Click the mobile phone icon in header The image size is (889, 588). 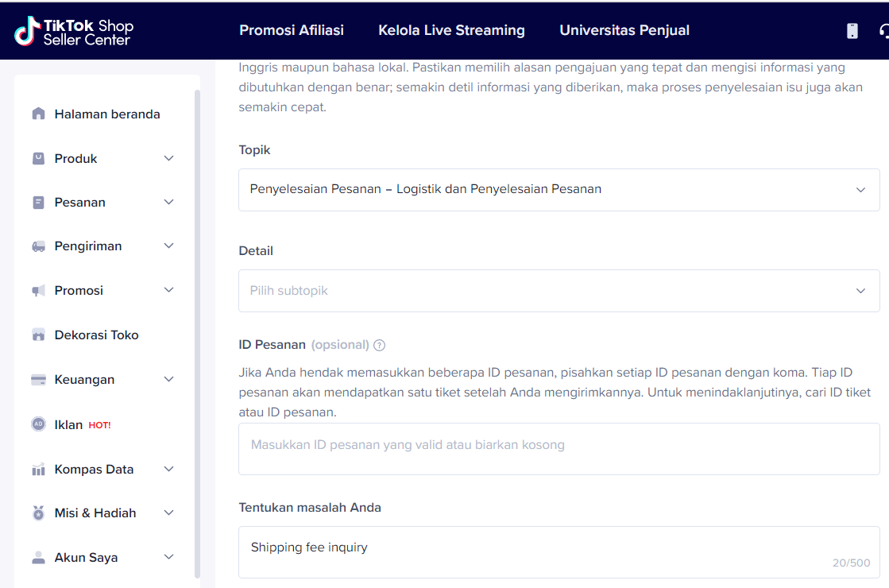click(x=852, y=30)
